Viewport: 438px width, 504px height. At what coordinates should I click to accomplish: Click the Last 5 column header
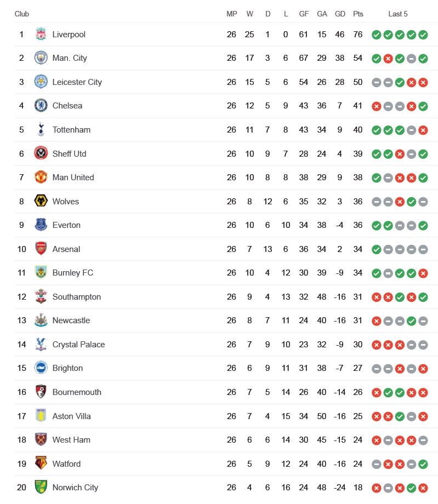coord(398,14)
